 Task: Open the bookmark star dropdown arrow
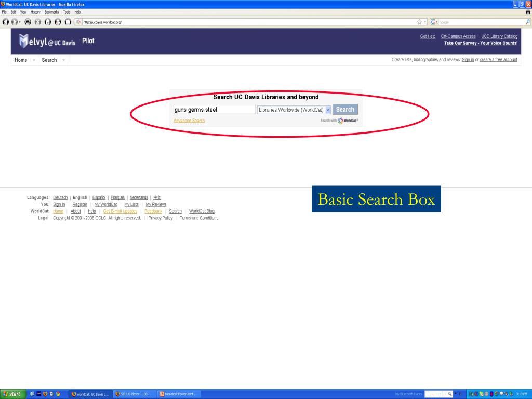point(425,22)
